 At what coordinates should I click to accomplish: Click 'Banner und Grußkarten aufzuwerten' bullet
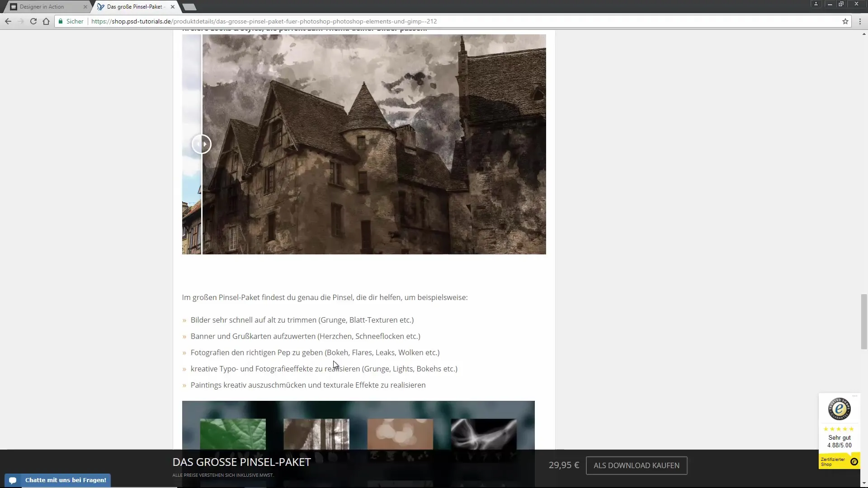coord(305,336)
